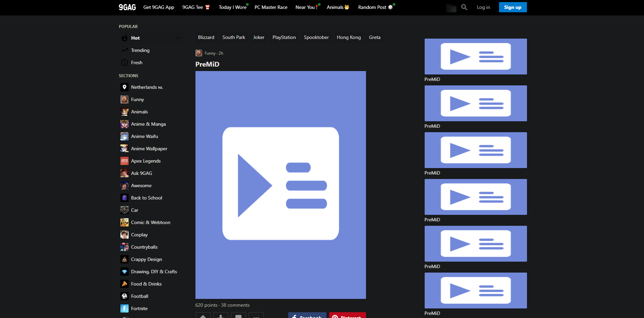Screen dimensions: 644x318
Task: Select the Blizzard tag
Action: [206, 37]
